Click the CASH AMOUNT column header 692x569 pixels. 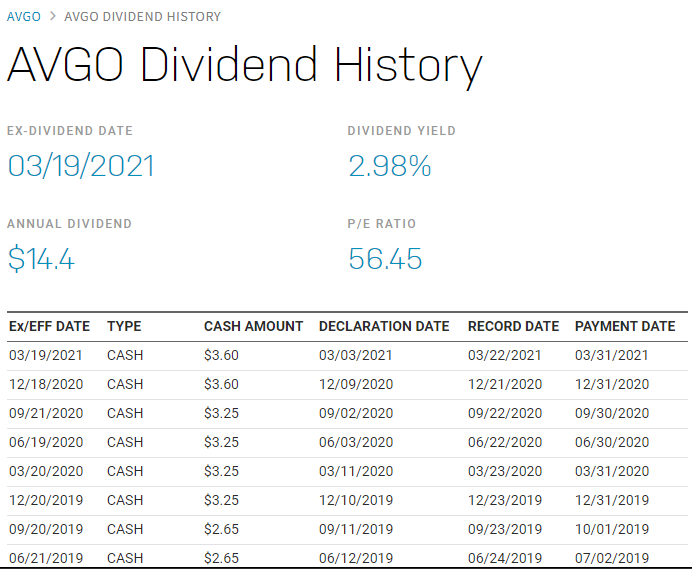[253, 326]
